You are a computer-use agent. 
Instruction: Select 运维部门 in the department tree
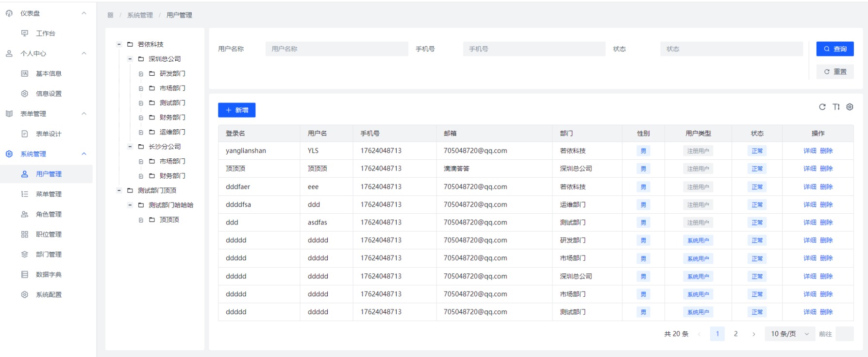point(172,132)
